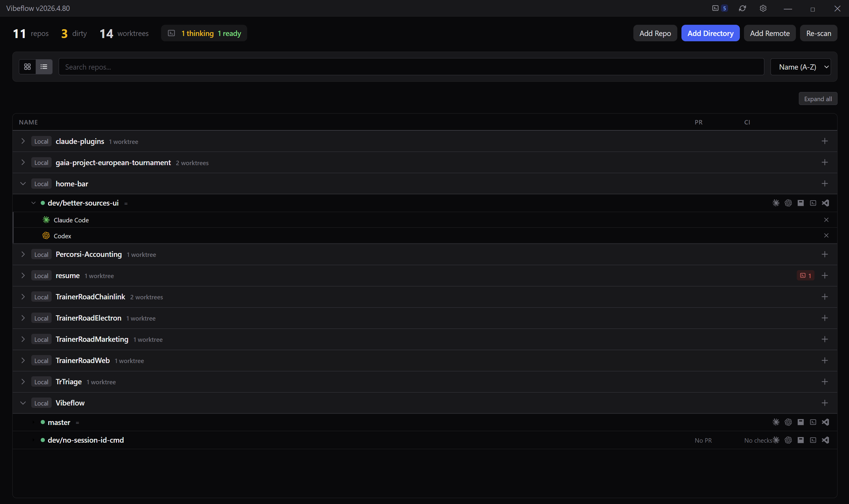Click "No checks" on dev/no-session-id-cmd row
The image size is (849, 504).
tap(758, 441)
